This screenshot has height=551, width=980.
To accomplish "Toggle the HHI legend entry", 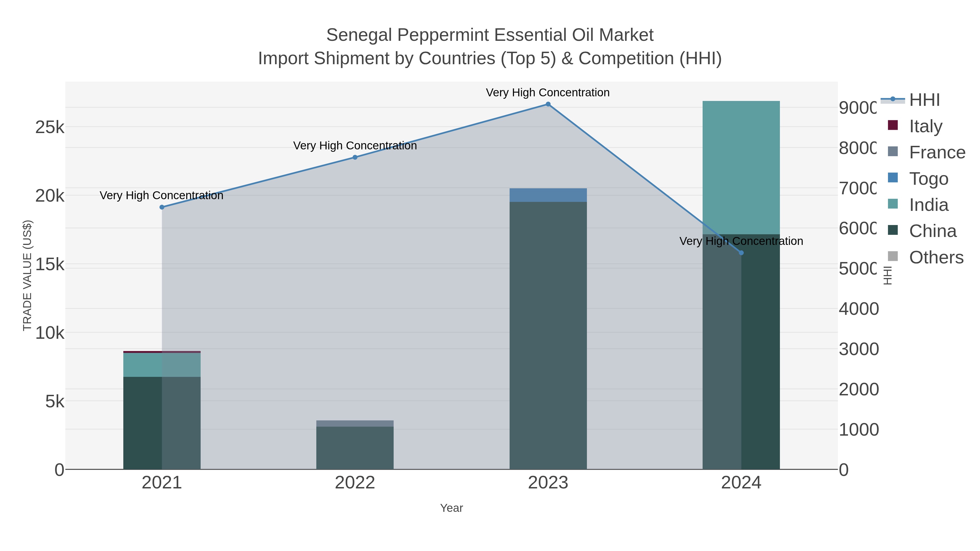I will pos(910,100).
